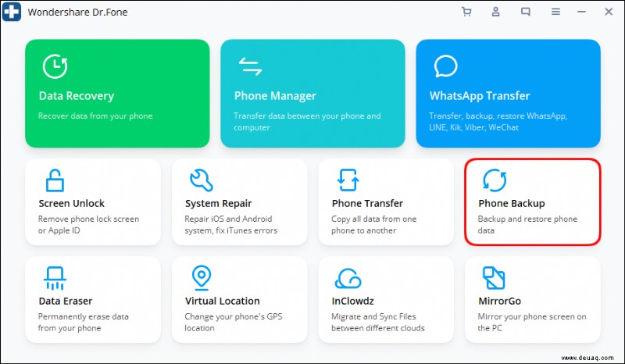Click the Phone Manager transfer arrows icon
This screenshot has height=364, width=625.
[250, 66]
